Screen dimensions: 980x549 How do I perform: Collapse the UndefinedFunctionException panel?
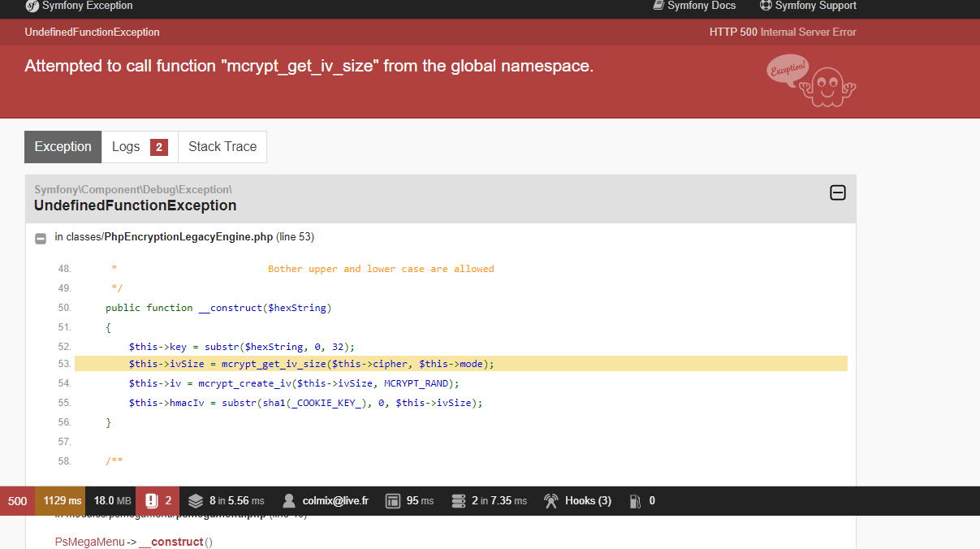[x=838, y=192]
